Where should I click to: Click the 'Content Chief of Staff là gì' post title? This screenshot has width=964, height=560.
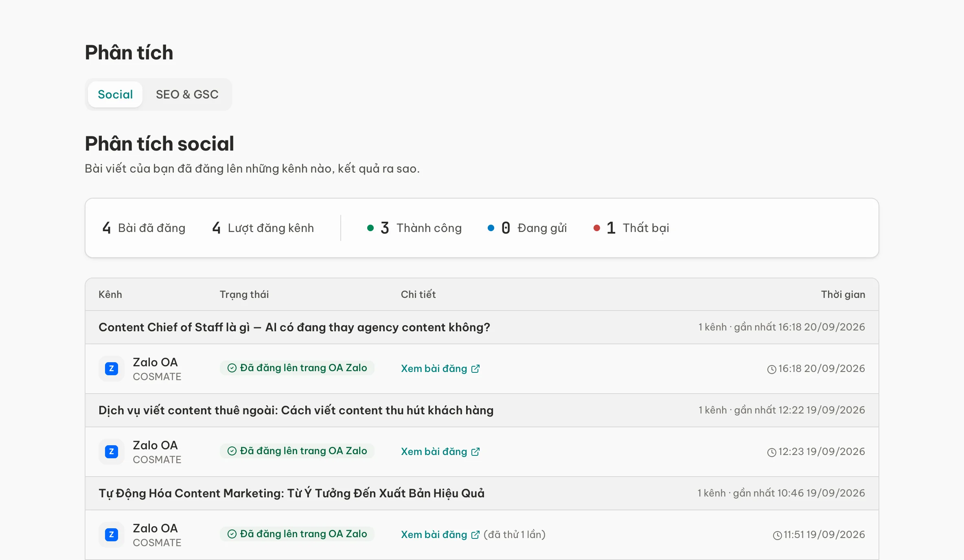pos(294,327)
